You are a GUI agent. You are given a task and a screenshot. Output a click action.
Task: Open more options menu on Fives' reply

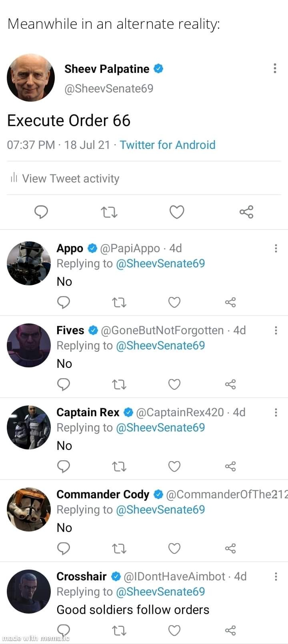(x=276, y=331)
